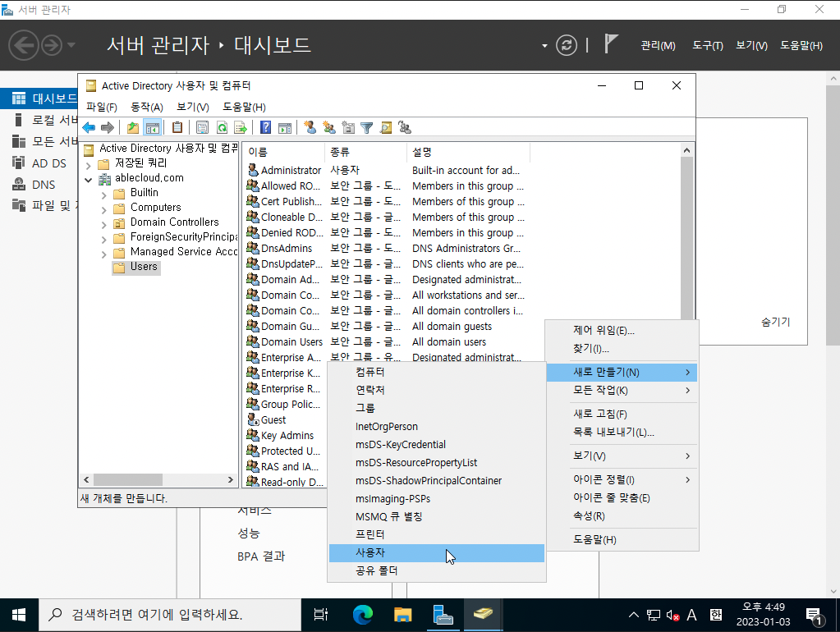Open the 모든 작업(K) submenu
Viewport: 840px width, 632px height.
point(622,391)
